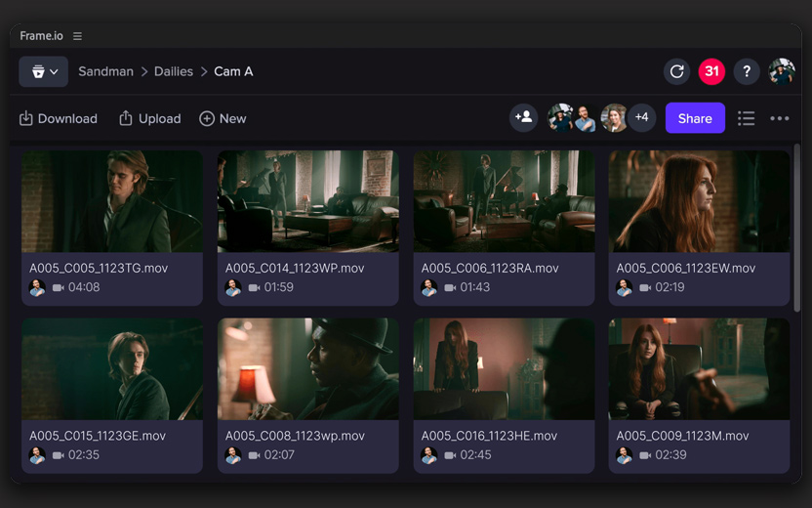The image size is (812, 508).
Task: Open A005_C006_1123EW.mov thumbnail
Action: (699, 202)
